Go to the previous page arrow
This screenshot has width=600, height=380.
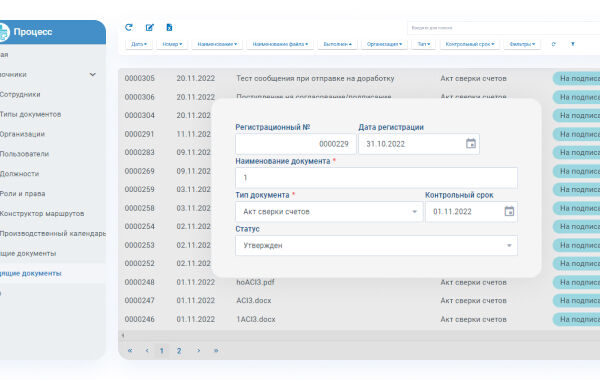147,351
